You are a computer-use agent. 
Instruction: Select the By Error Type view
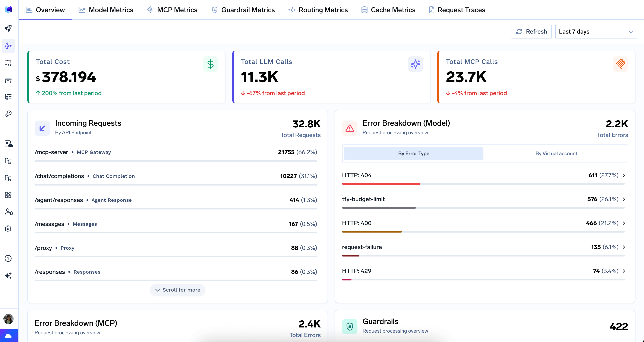[x=414, y=153]
